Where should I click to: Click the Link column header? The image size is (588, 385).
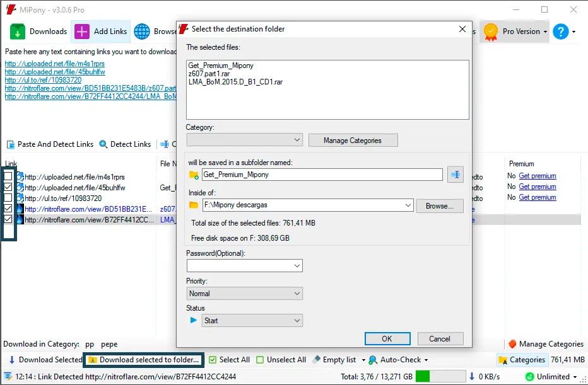pos(11,164)
